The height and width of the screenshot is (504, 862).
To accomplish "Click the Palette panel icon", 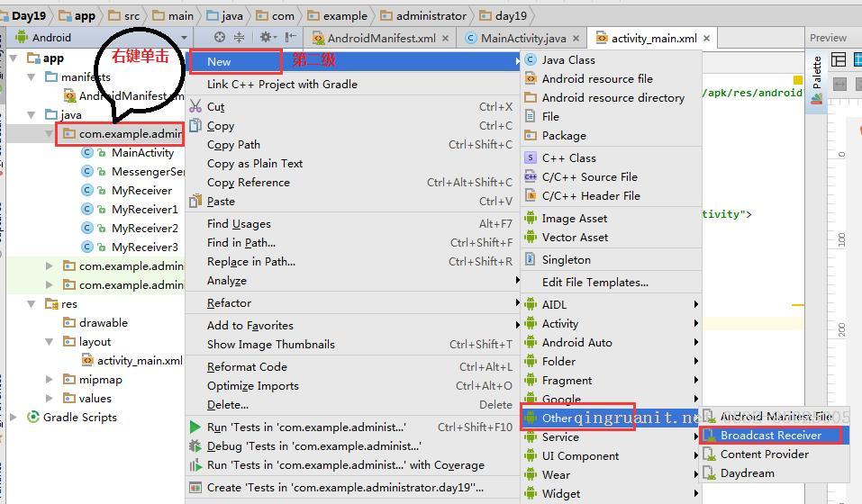I will click(817, 99).
